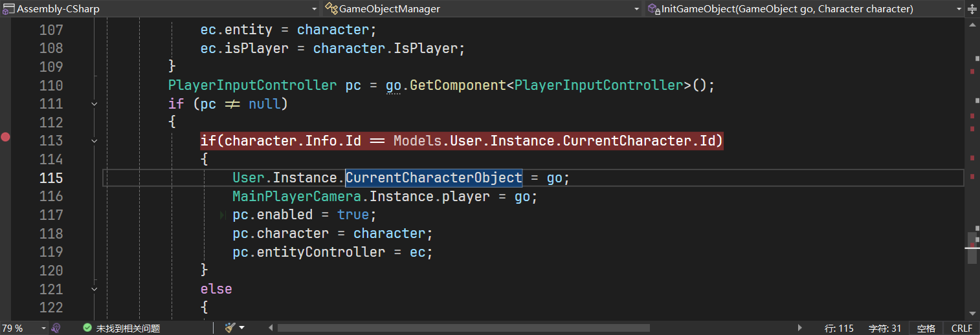Screen dimensions: 980x335
Task: Collapse the if block at line 113
Action: point(95,141)
